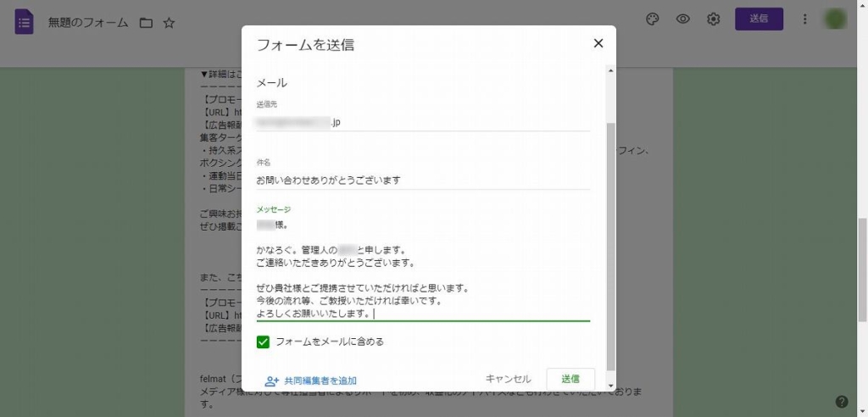Click the 共同編集者を追加 link

(x=310, y=381)
